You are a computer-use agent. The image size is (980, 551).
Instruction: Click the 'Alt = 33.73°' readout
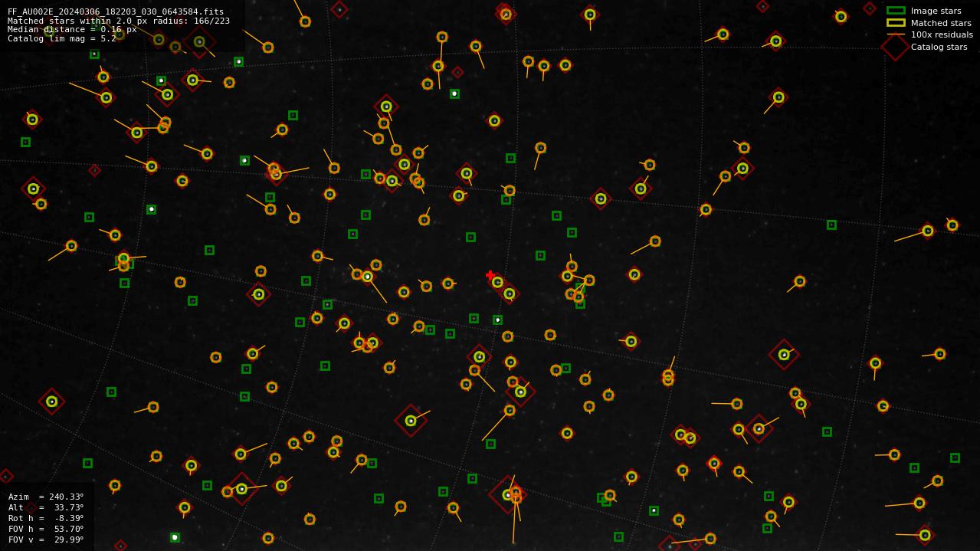tap(46, 507)
